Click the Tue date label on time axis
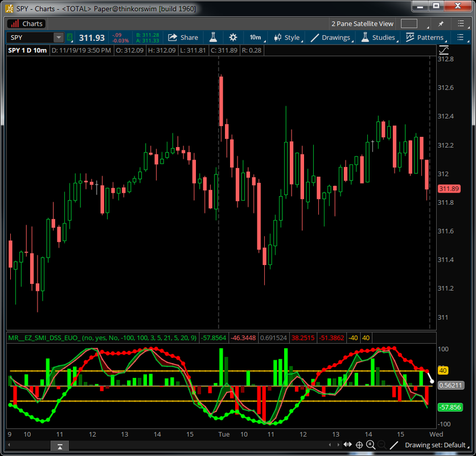Viewport: 476px width, 456px height. pyautogui.click(x=224, y=434)
